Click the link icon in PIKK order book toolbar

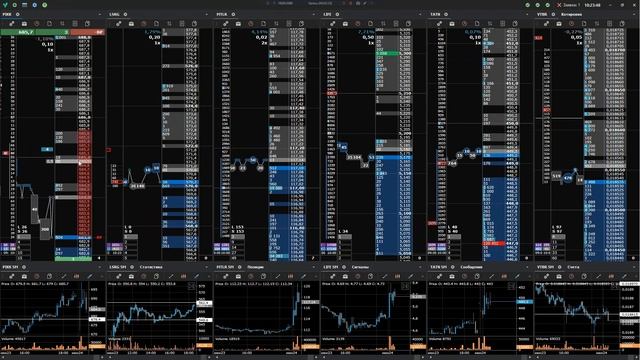point(11,24)
